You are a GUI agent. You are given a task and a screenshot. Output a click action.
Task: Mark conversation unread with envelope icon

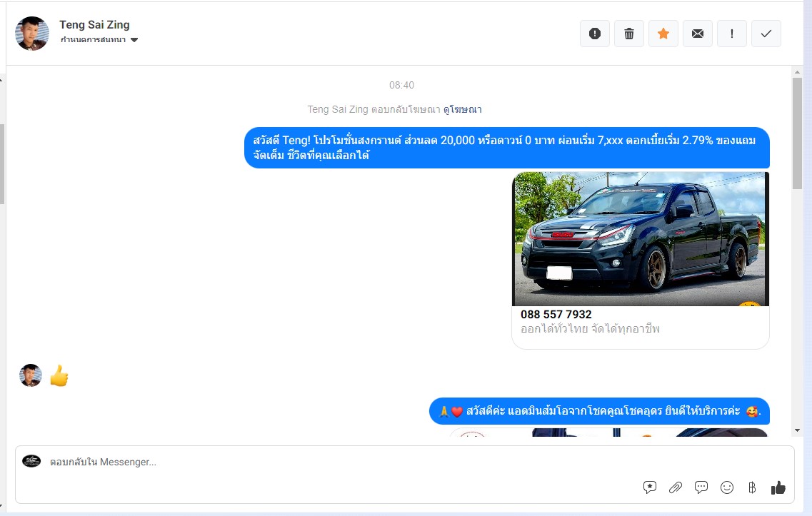coord(698,34)
